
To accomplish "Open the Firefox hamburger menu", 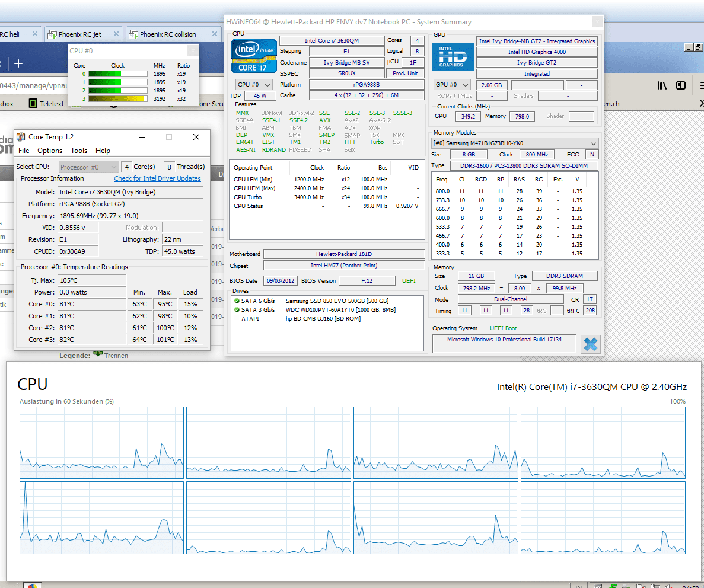I will (702, 85).
